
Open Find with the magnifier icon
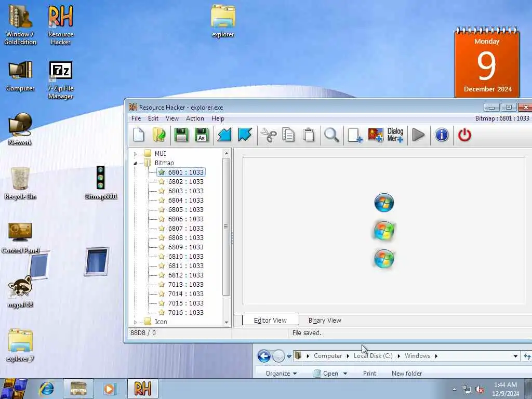pyautogui.click(x=331, y=135)
